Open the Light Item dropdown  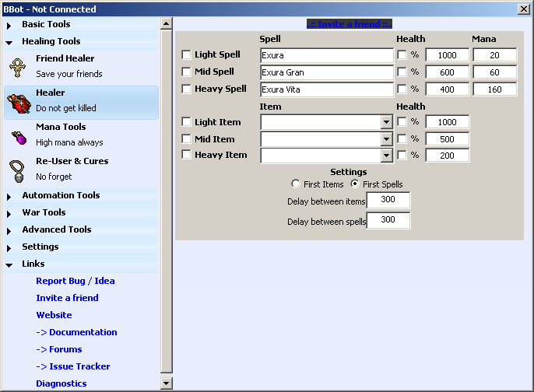(386, 122)
